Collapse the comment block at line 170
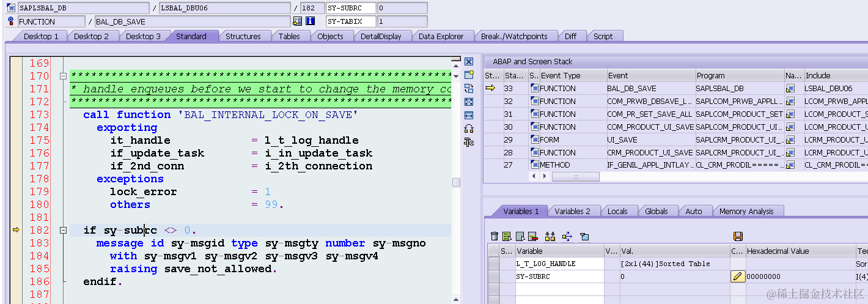Viewport: 868px width, 304px height. coord(62,76)
